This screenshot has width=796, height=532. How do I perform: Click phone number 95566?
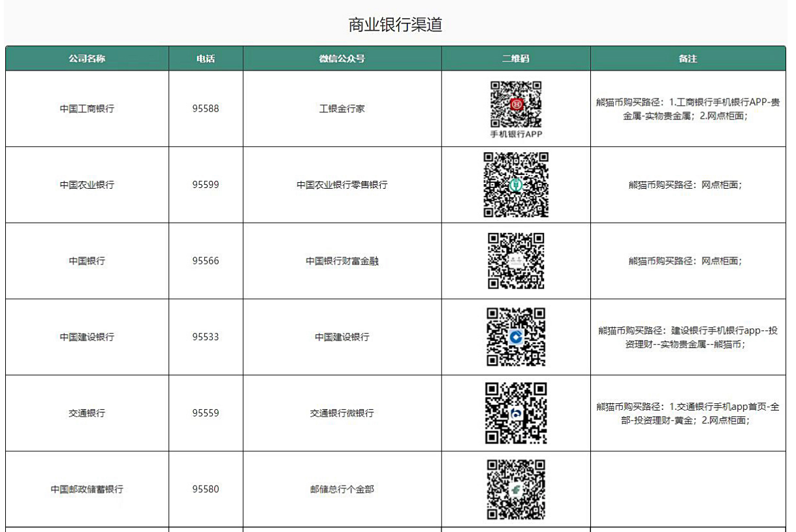206,260
